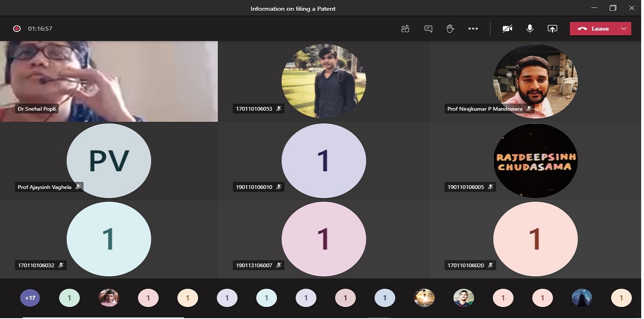The image size is (644, 319).
Task: Click the PV avatar of Prof Ajaysinh Vaghela
Action: pos(109,161)
